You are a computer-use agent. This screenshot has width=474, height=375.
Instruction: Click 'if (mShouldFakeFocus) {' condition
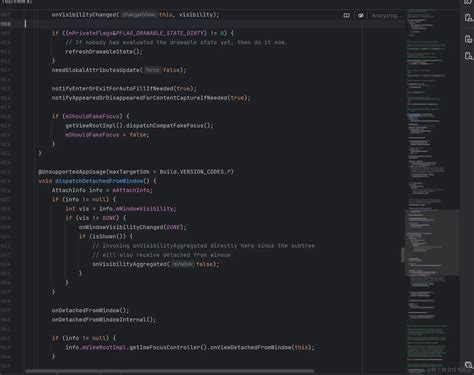click(x=91, y=116)
